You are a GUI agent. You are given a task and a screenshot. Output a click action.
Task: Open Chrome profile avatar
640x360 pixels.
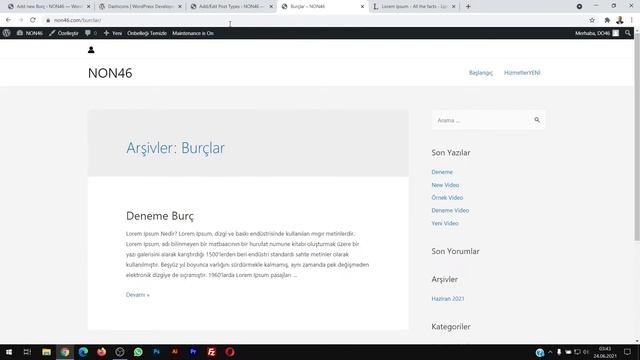click(x=620, y=20)
